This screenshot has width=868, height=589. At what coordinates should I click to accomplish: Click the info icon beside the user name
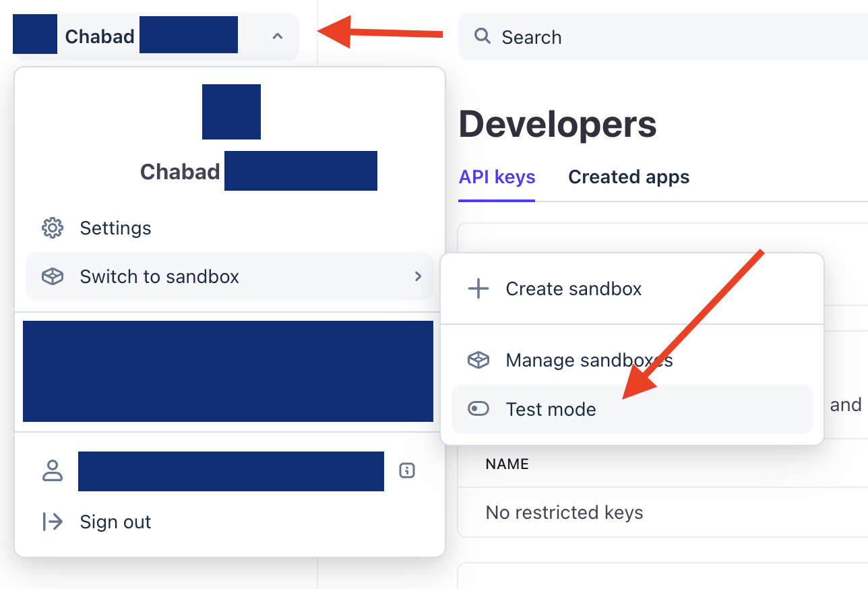click(406, 470)
